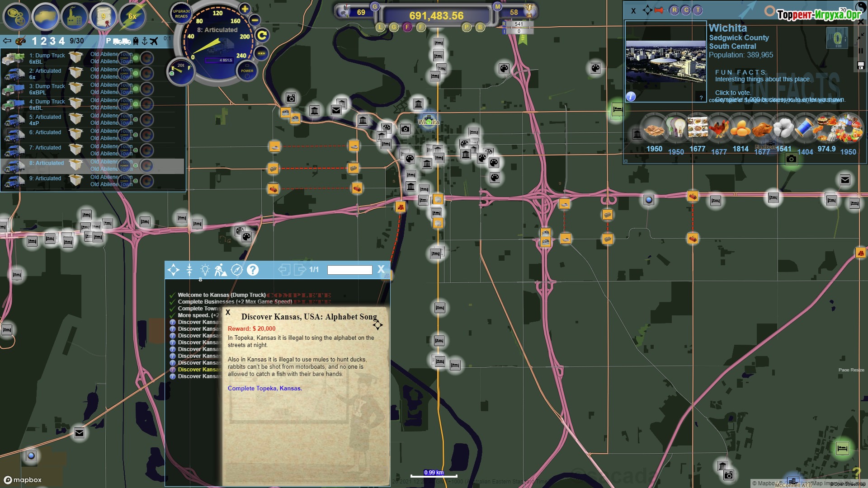Open the factory businesses button
Screen dimensions: 868x488
(75, 16)
